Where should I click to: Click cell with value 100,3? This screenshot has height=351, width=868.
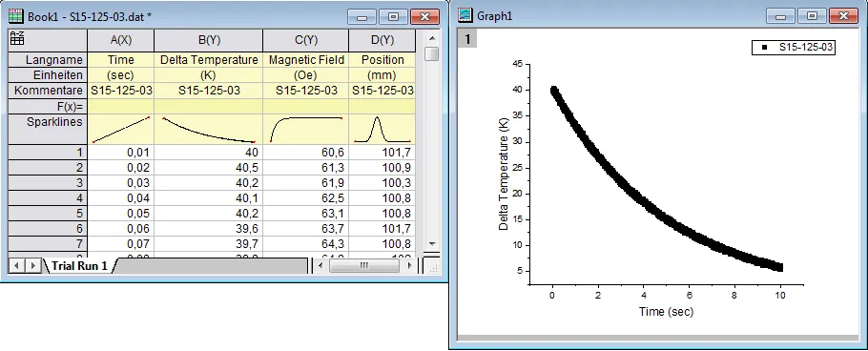[382, 183]
